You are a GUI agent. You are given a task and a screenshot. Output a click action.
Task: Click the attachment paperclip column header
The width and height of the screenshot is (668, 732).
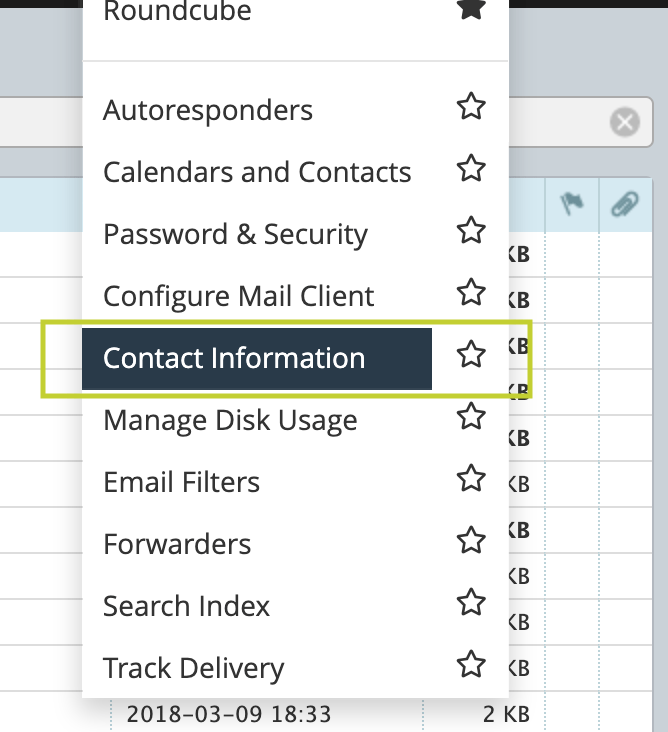[625, 204]
